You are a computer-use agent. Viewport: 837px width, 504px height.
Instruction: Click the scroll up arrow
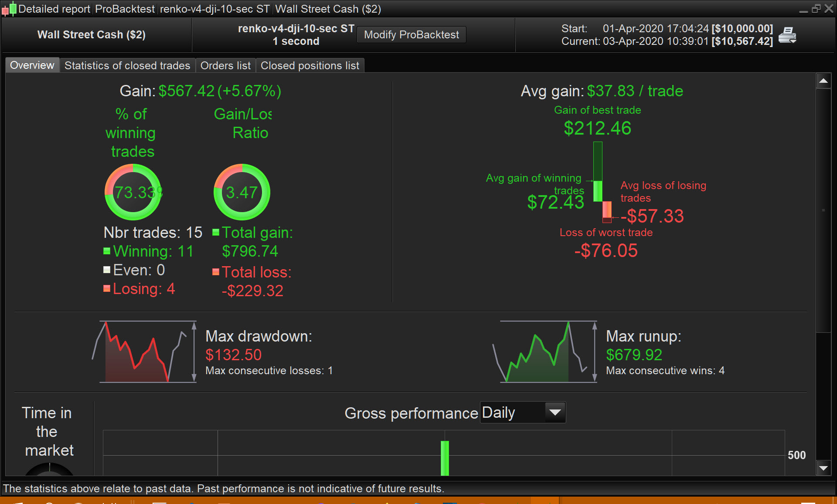[823, 81]
